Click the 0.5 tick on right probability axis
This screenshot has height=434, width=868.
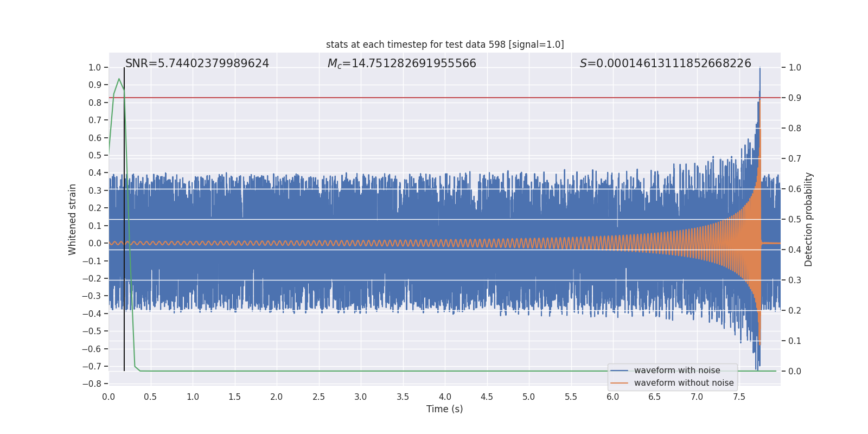pyautogui.click(x=794, y=220)
